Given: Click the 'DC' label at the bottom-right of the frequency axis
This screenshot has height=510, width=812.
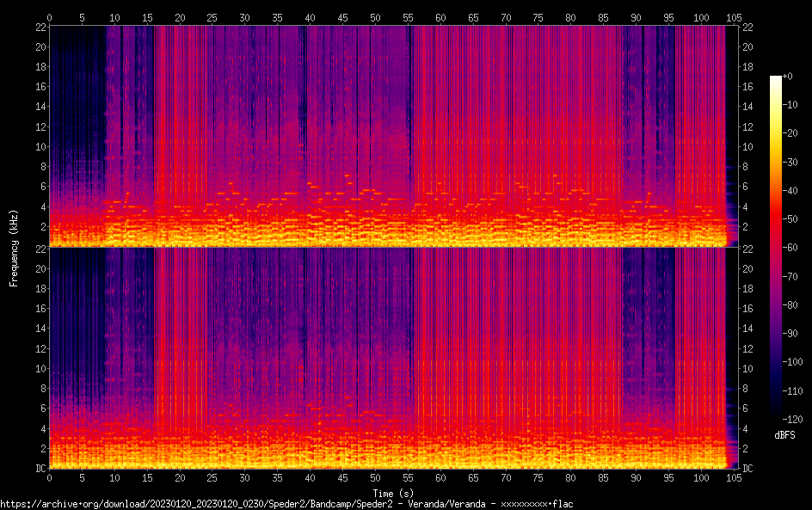Looking at the screenshot, I should tap(747, 469).
